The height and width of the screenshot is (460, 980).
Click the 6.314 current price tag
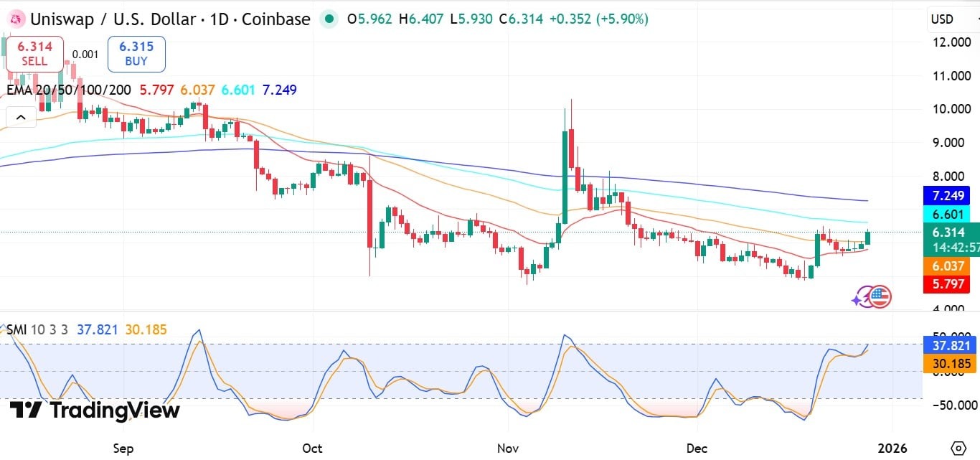point(948,233)
